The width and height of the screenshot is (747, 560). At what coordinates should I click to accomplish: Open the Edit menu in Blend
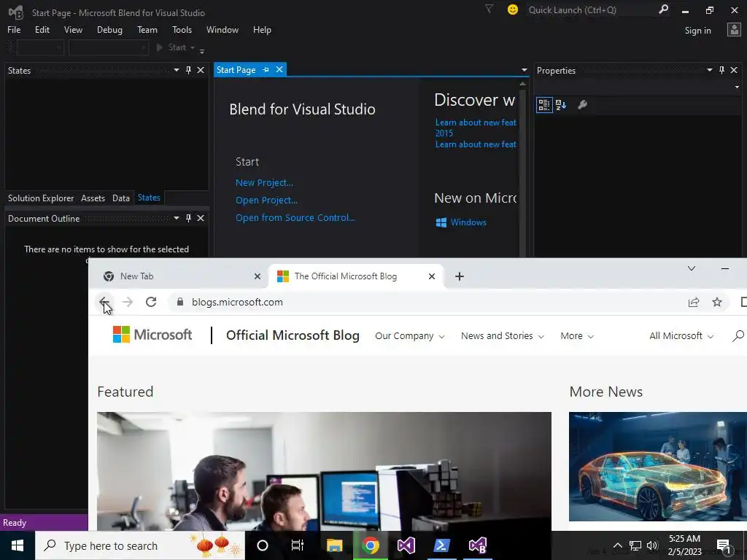pos(42,29)
